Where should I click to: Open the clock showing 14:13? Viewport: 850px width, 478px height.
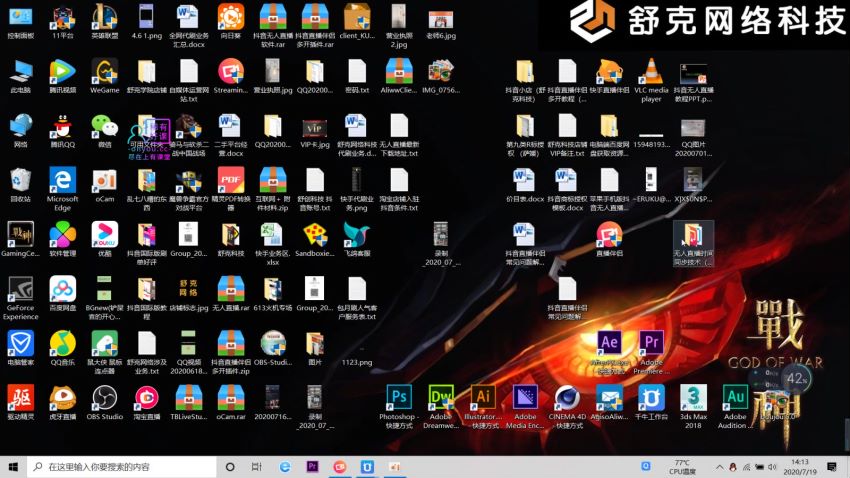point(800,467)
